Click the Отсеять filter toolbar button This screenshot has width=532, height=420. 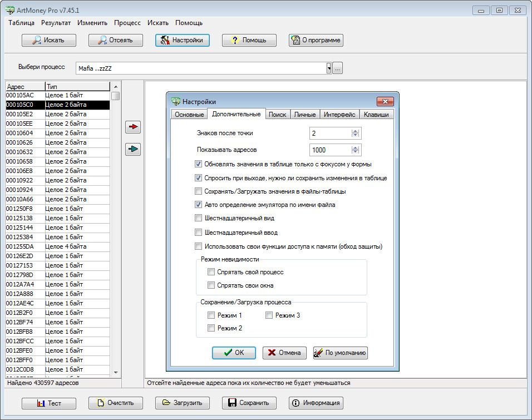click(x=115, y=40)
